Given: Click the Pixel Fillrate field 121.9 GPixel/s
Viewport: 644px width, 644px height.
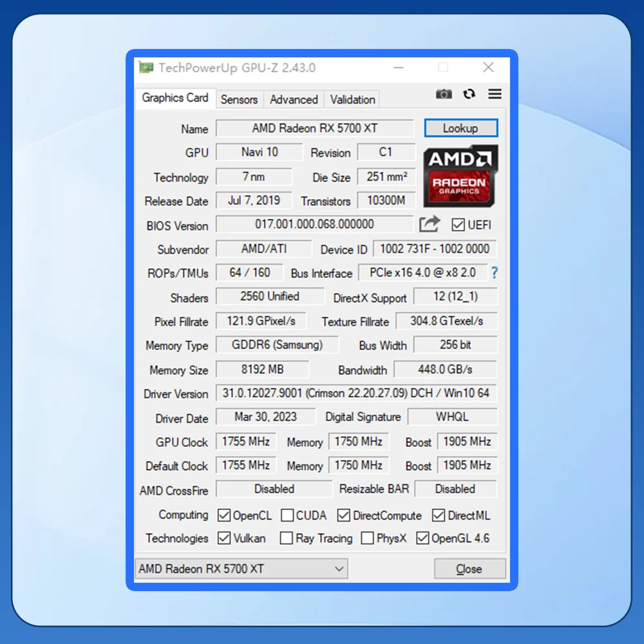Looking at the screenshot, I should pos(261,321).
